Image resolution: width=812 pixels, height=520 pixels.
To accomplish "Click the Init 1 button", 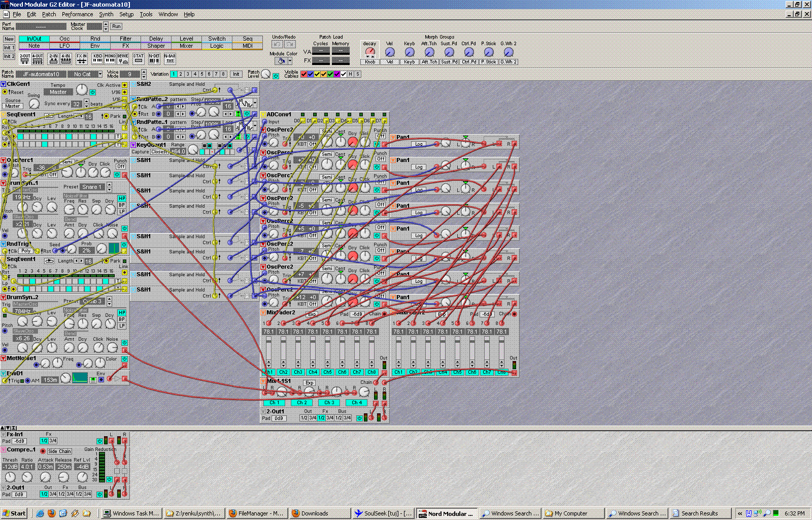I will pyautogui.click(x=9, y=48).
